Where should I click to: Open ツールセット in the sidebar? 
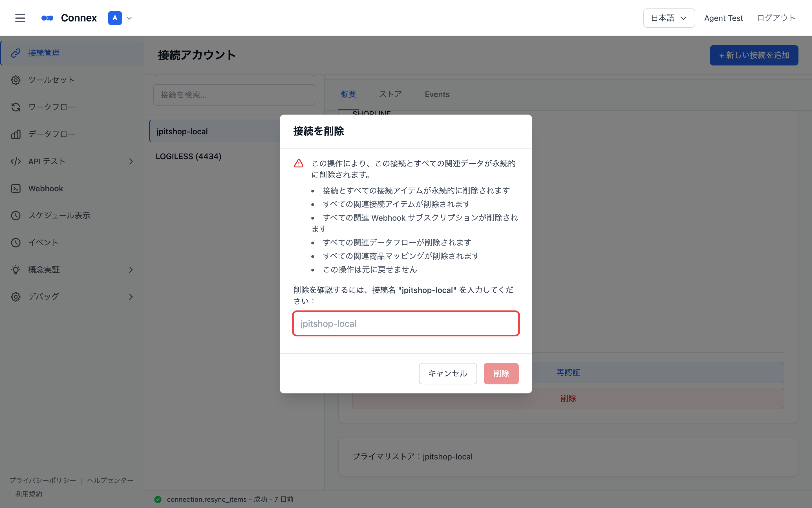point(72,80)
